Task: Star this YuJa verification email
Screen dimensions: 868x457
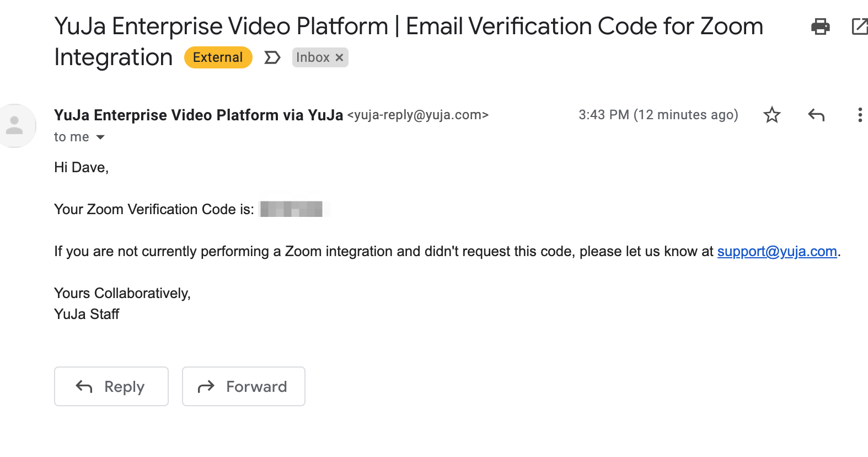Action: (771, 115)
